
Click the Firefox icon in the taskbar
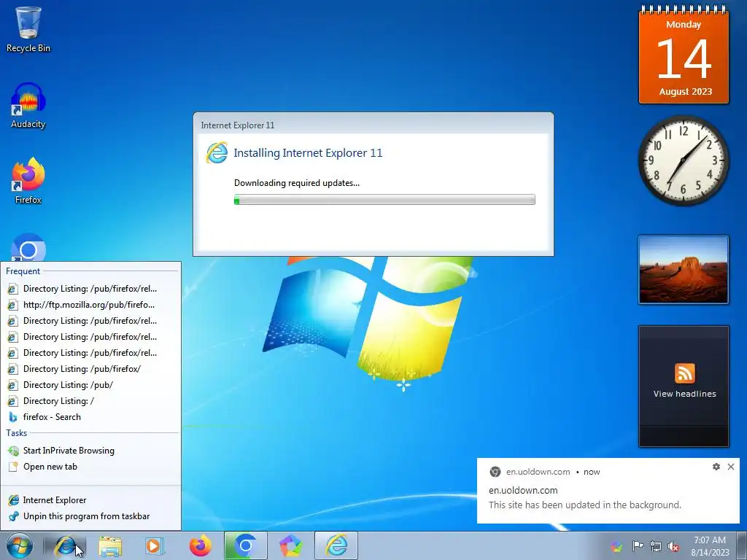200,545
